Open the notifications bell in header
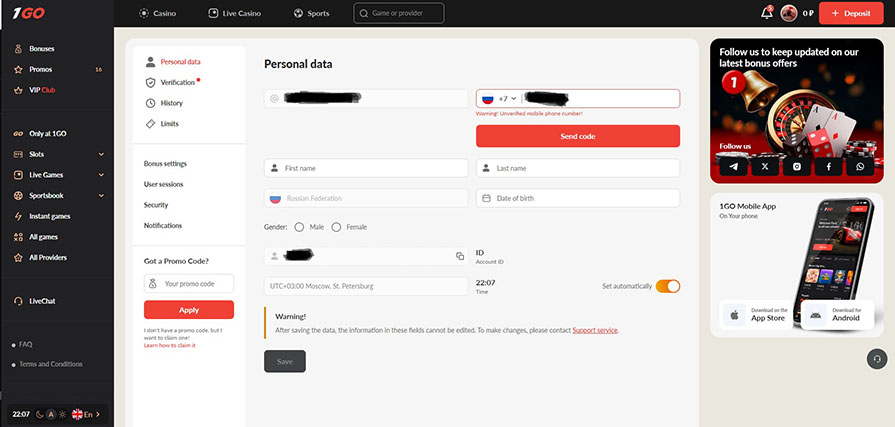895x427 pixels. tap(767, 13)
